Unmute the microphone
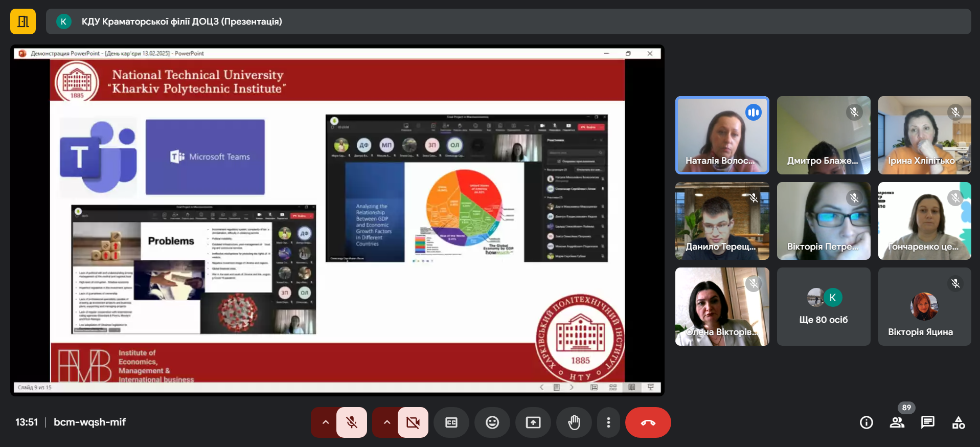Screen dimensions: 980x447 [352, 422]
